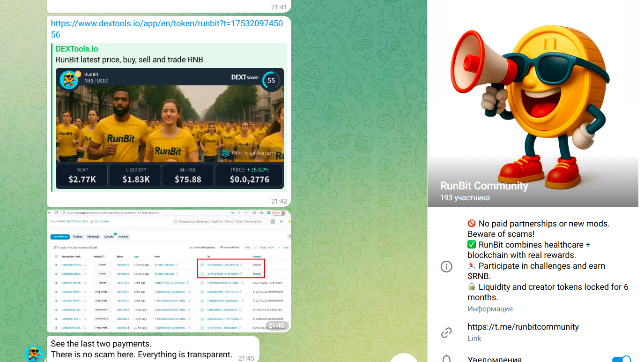
Task: Click the sender avatar beside the last message
Action: click(34, 354)
